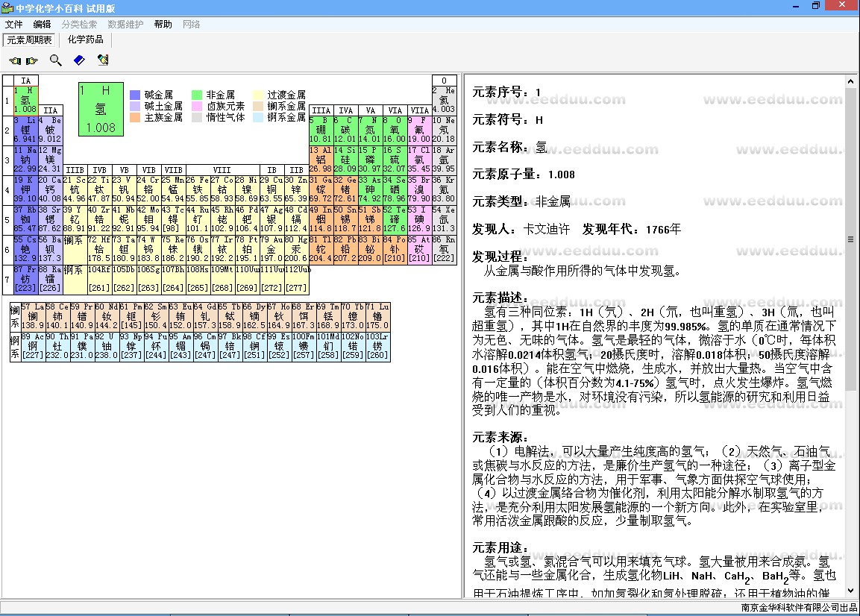This screenshot has height=616, width=860.
Task: Select the nitrogen (7 N 氮) cell
Action: (370, 130)
